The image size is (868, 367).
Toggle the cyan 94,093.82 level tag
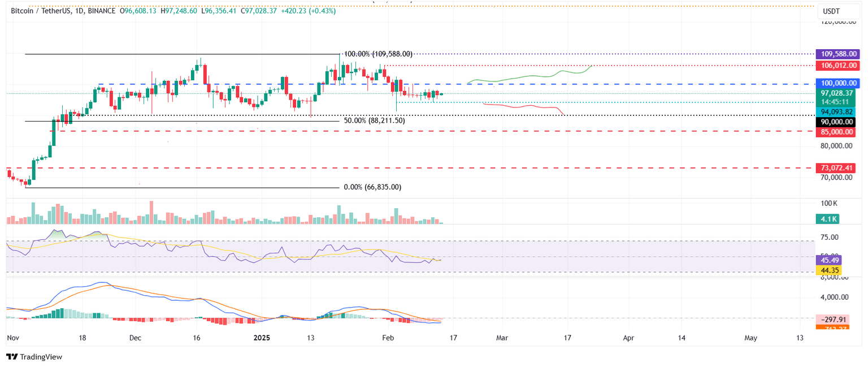tap(837, 111)
